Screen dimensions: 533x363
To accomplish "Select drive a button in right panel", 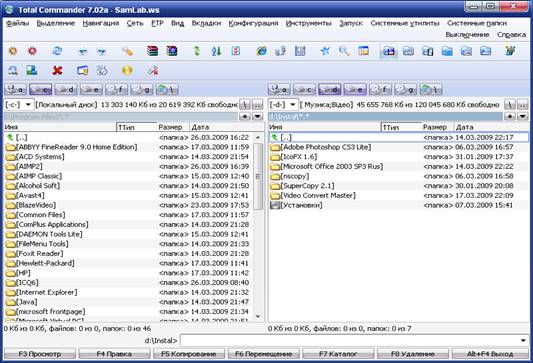I will pos(279,89).
